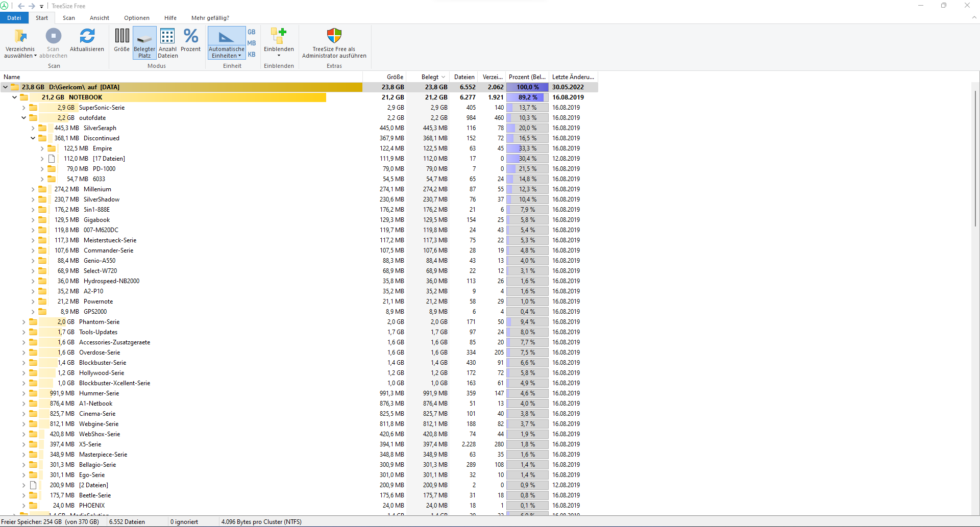The width and height of the screenshot is (980, 527).
Task: Open the quick access toolbar customize arrow
Action: click(x=42, y=6)
